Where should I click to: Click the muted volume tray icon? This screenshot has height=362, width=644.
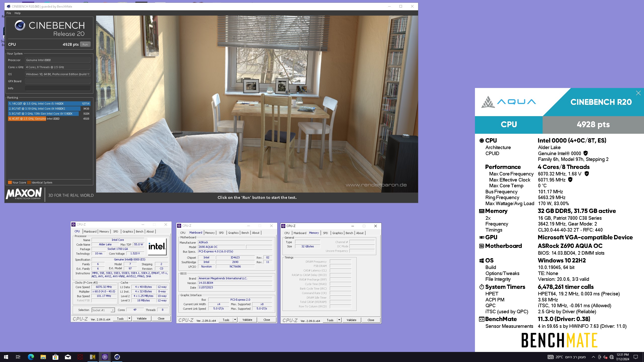pos(606,357)
